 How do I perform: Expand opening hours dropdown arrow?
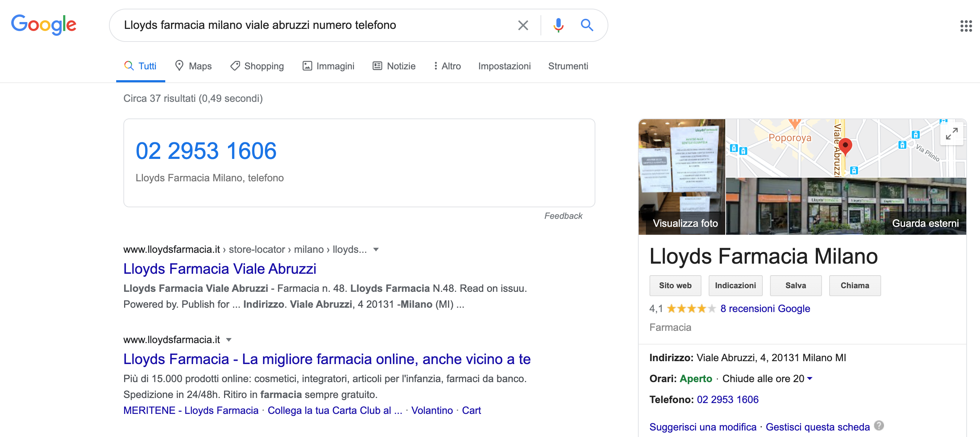pyautogui.click(x=810, y=378)
